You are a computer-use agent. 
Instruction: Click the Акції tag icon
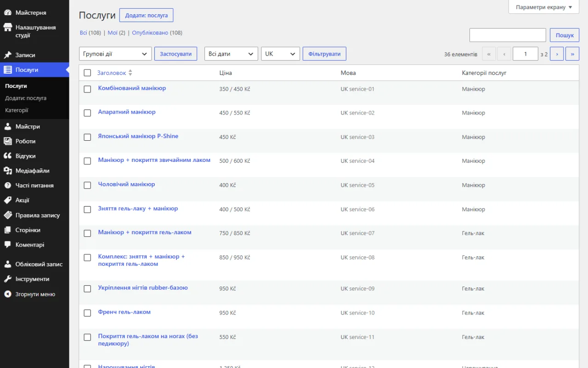pyautogui.click(x=8, y=200)
